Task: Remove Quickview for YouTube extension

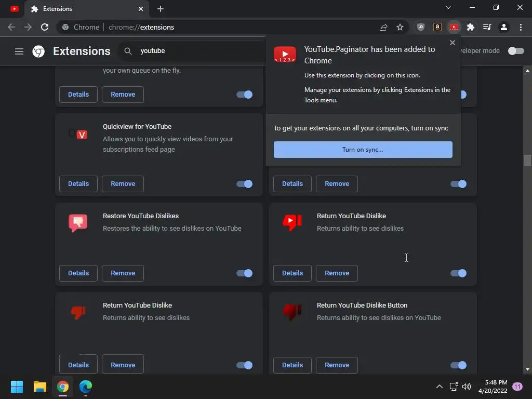Action: tap(123, 184)
